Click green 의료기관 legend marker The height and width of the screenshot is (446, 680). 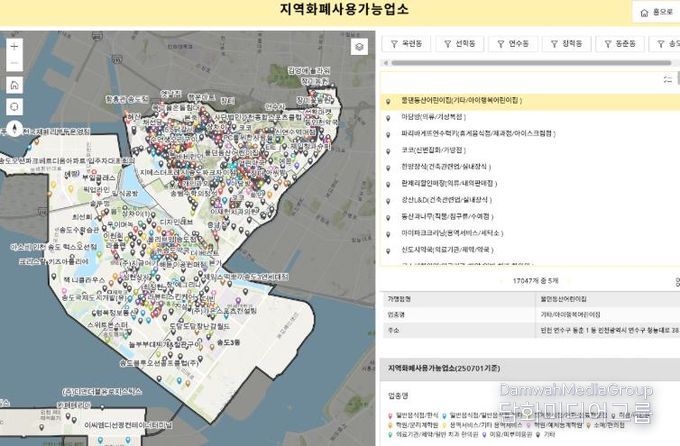pyautogui.click(x=390, y=434)
